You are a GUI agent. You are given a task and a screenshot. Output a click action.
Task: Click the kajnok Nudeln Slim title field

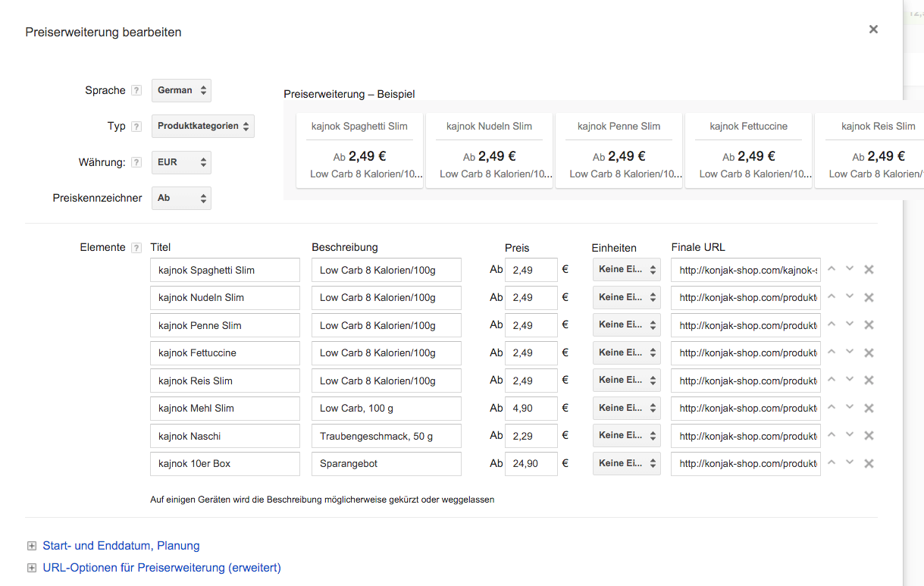coord(225,298)
